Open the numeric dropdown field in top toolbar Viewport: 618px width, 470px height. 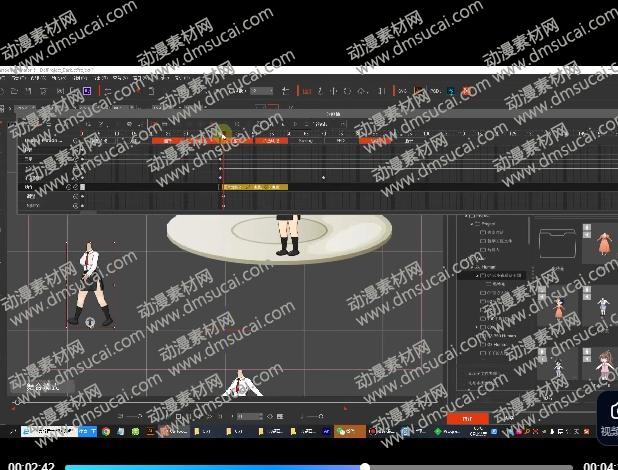tap(262, 91)
